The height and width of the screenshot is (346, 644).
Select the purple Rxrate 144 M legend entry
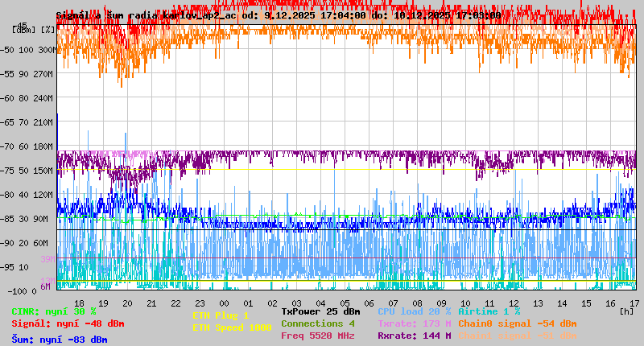click(414, 336)
